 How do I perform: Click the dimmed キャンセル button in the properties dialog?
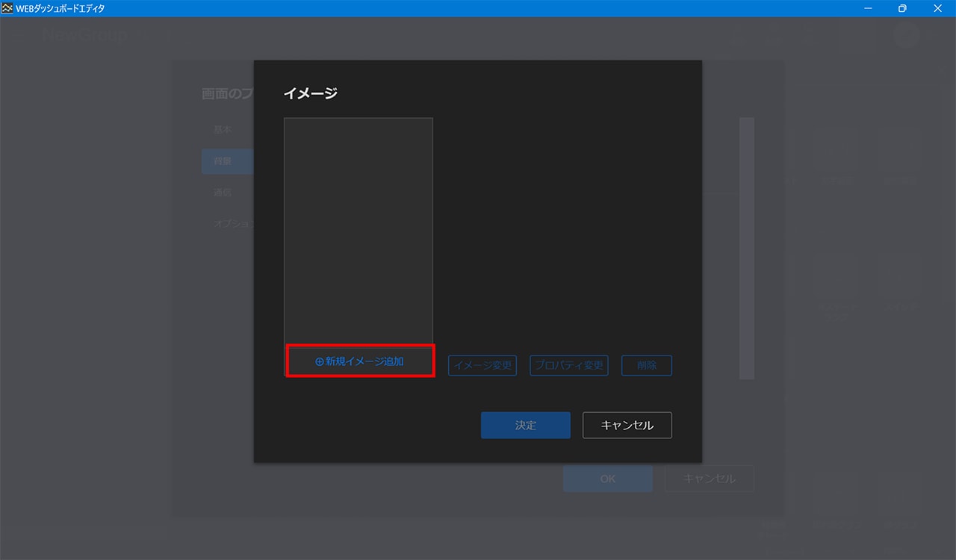coord(709,479)
